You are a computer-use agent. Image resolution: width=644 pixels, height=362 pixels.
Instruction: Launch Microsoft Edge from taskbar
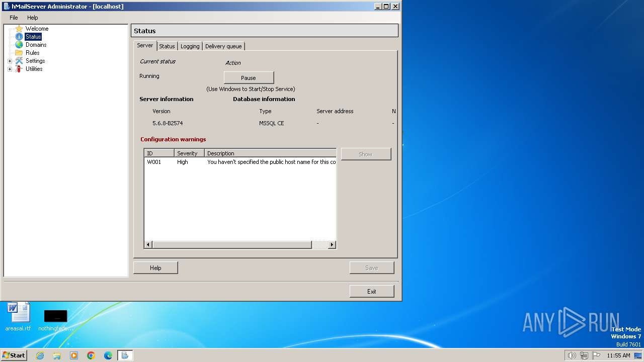tap(108, 355)
